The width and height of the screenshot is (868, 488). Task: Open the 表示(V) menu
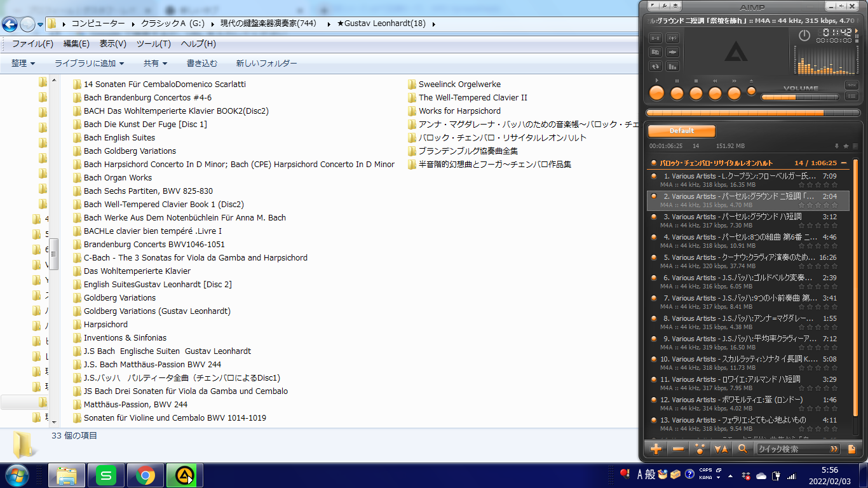click(112, 44)
